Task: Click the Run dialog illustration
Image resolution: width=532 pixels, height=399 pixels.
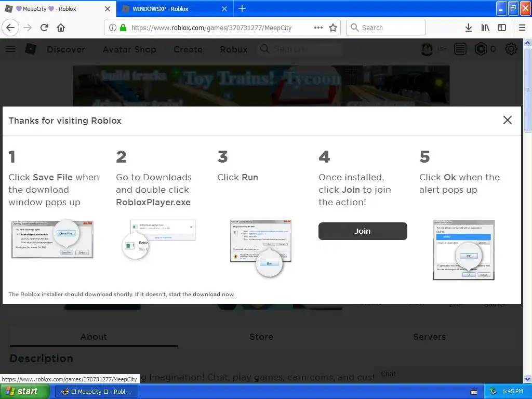Action: [x=261, y=248]
